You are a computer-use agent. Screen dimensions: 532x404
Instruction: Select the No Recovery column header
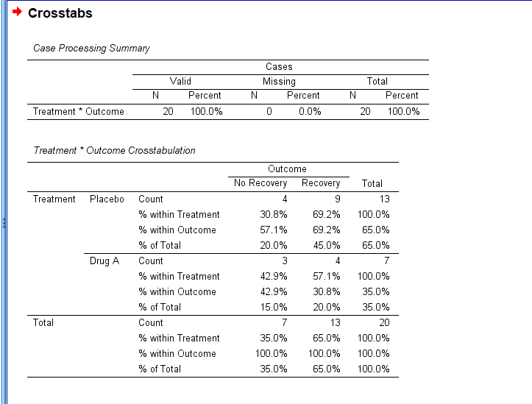click(260, 183)
